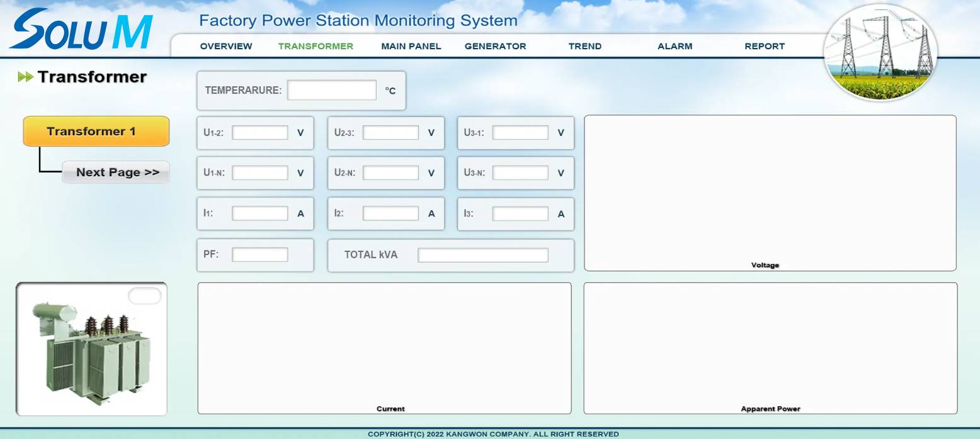Open the ALARM tab
980x439 pixels.
pos(675,46)
